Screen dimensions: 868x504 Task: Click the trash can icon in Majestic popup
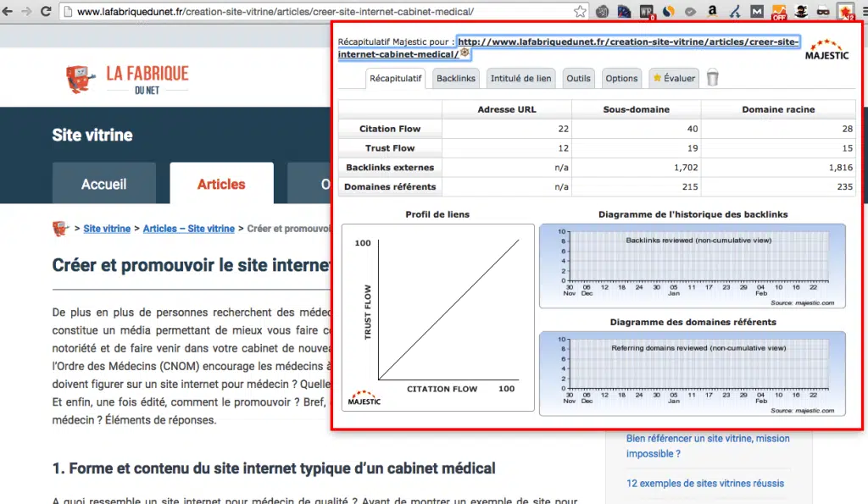pyautogui.click(x=713, y=78)
